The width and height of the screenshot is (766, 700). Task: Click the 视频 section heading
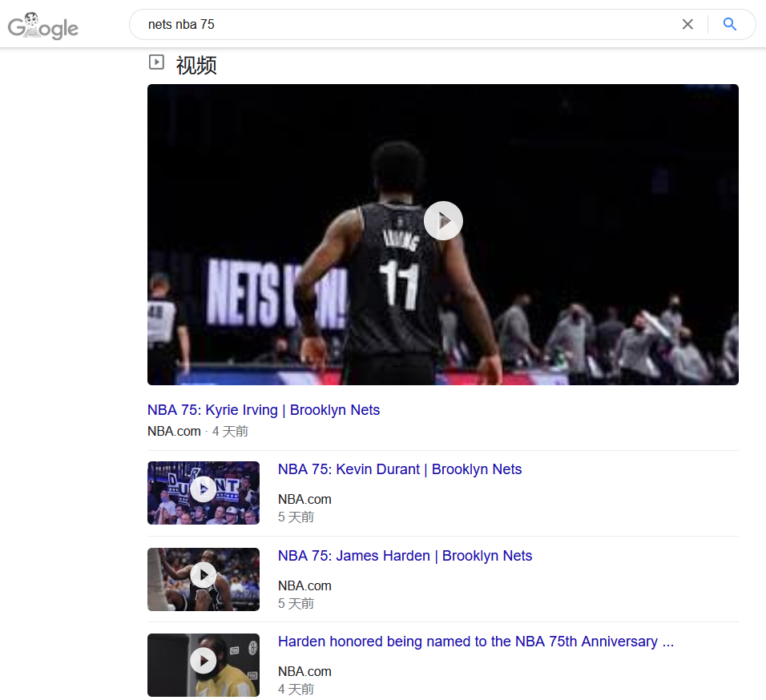tap(196, 65)
